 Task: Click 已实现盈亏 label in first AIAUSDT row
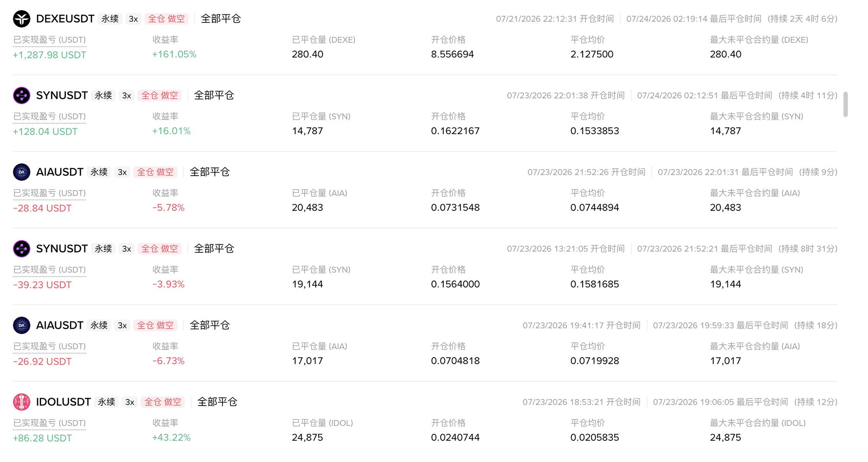50,193
